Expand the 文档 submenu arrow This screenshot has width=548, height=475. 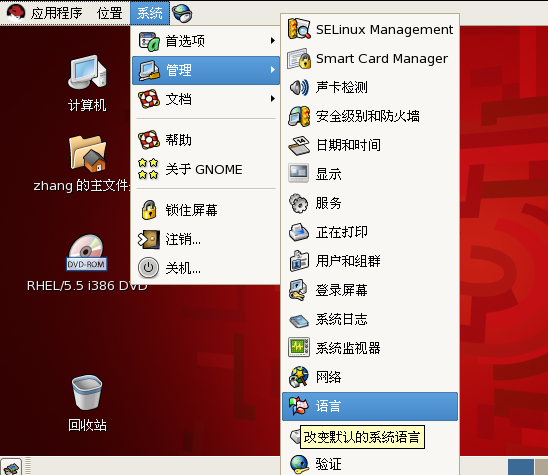(x=273, y=99)
